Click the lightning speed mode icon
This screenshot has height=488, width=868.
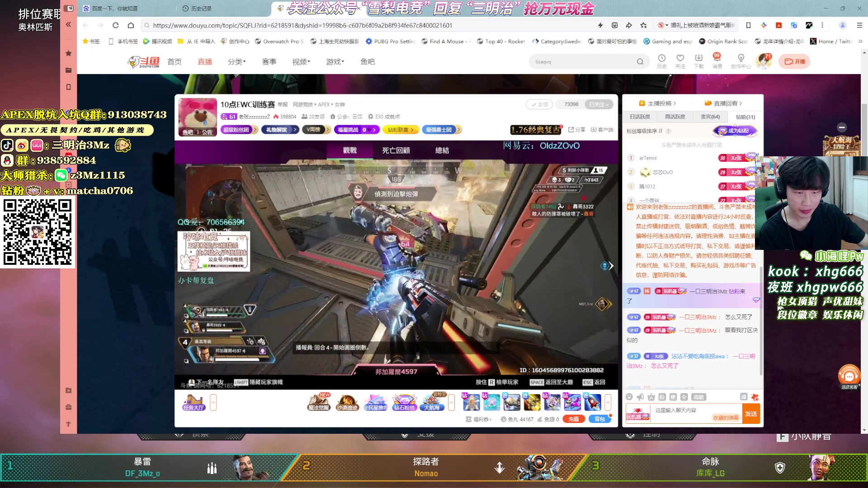coord(600,25)
